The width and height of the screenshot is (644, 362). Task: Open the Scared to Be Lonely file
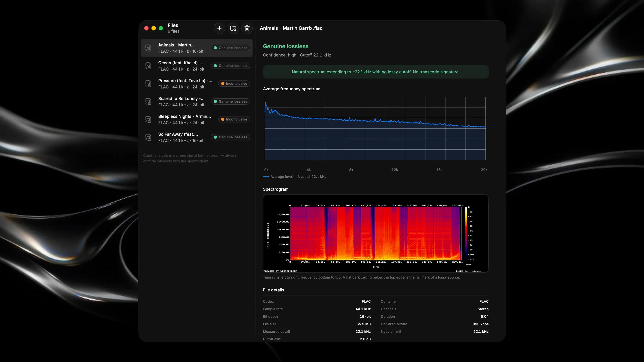coord(196,102)
